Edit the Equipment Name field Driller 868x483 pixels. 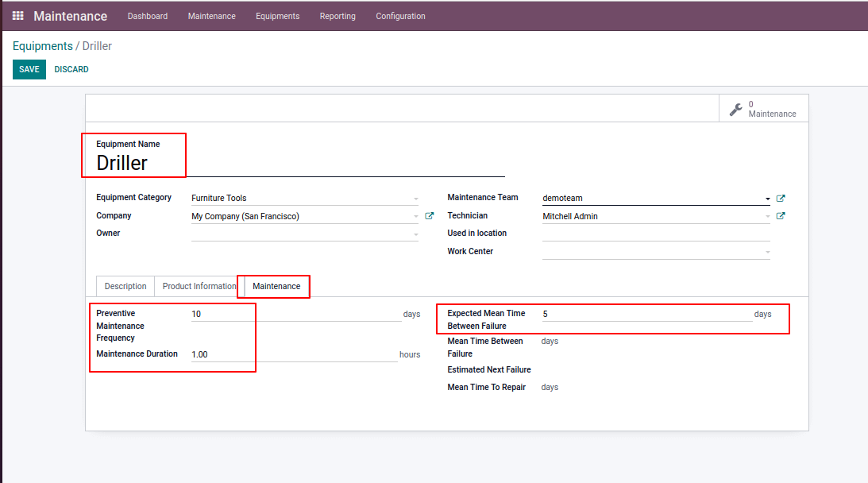[x=300, y=164]
